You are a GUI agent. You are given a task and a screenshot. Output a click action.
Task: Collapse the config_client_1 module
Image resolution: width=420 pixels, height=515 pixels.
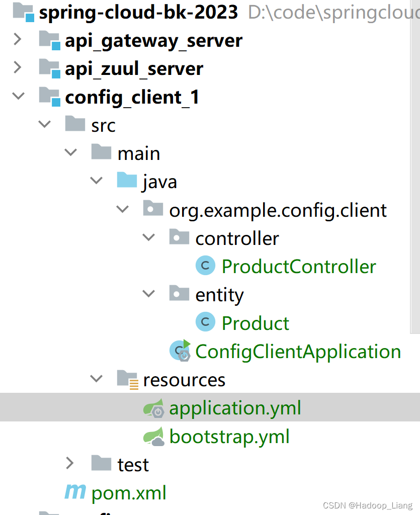(x=18, y=96)
